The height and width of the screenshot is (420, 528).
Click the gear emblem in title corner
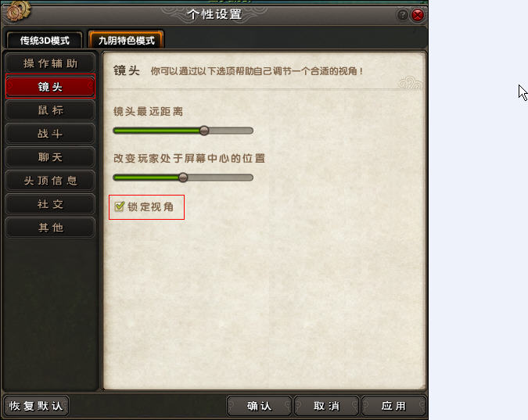(19, 11)
